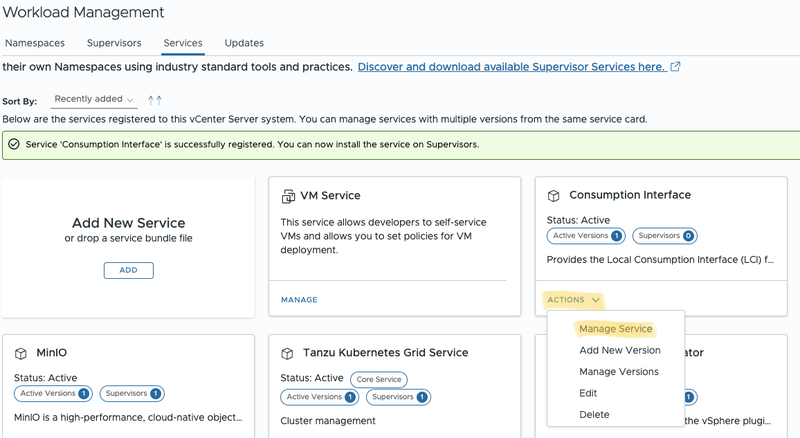
Task: Collapse the Consumption Interface ACTIONS dropdown
Action: [574, 299]
